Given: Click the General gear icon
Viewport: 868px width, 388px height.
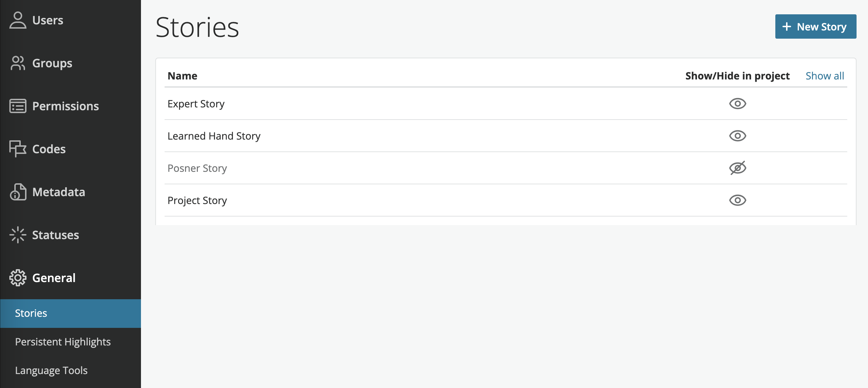Looking at the screenshot, I should 18,278.
